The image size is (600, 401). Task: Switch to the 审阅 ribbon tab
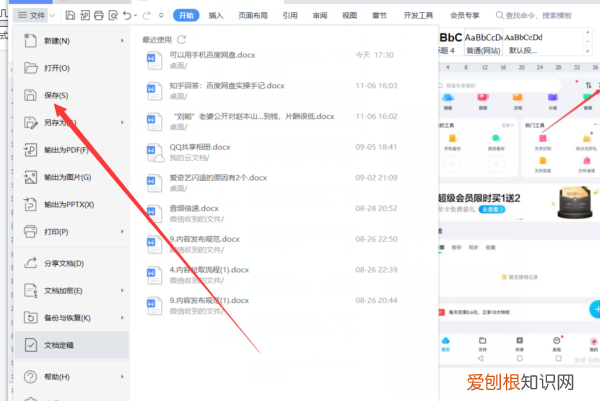(x=320, y=15)
